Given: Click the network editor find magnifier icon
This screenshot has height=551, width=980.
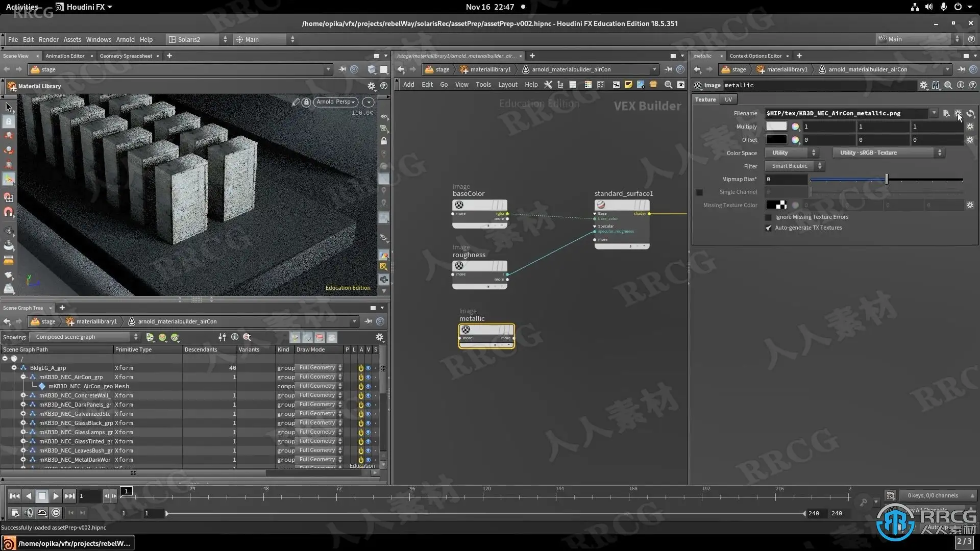Looking at the screenshot, I should [x=668, y=85].
